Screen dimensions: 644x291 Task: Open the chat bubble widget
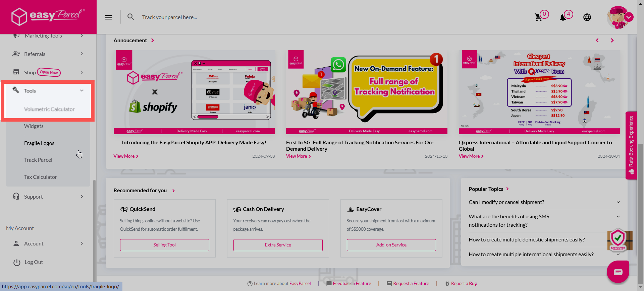618,272
